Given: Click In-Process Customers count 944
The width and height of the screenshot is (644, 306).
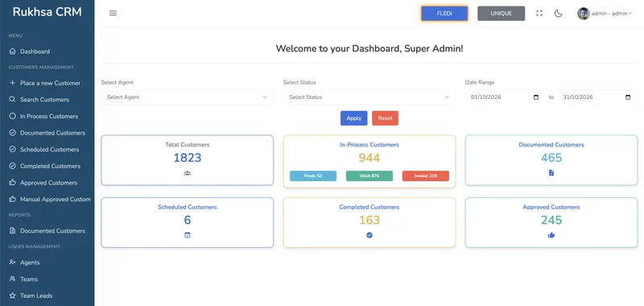Looking at the screenshot, I should (x=369, y=158).
